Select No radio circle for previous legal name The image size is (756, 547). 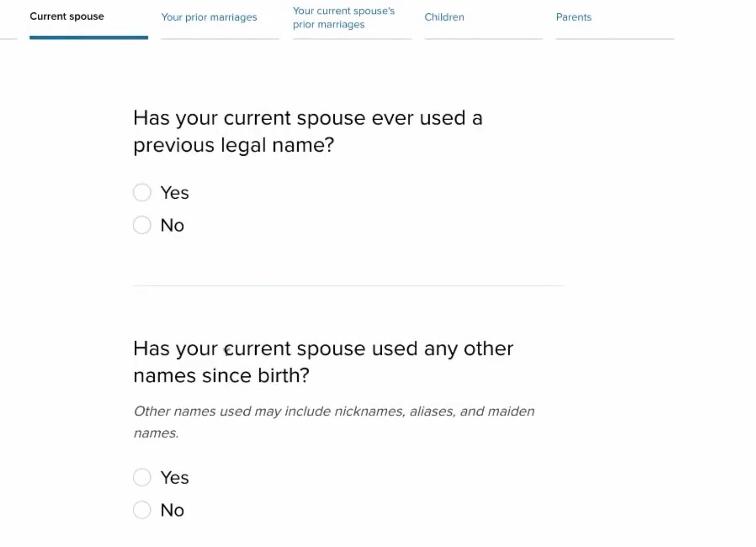pos(142,225)
